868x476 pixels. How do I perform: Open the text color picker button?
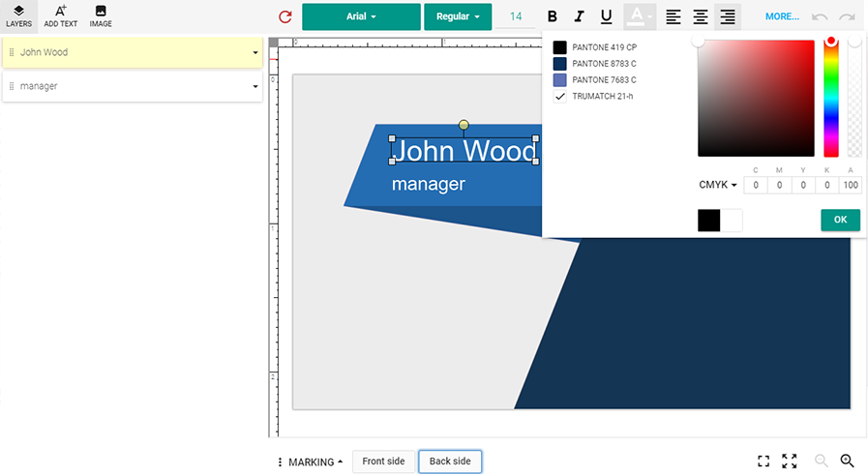[640, 16]
